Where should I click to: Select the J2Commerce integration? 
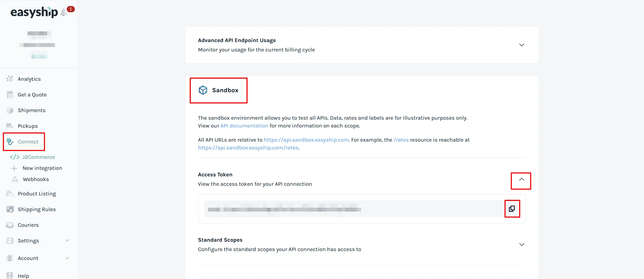click(38, 157)
